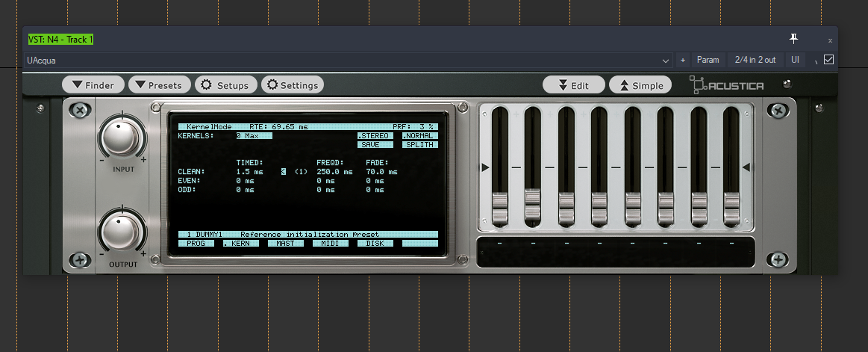Open the Param menu
Screen dimensions: 868x352
click(x=708, y=60)
